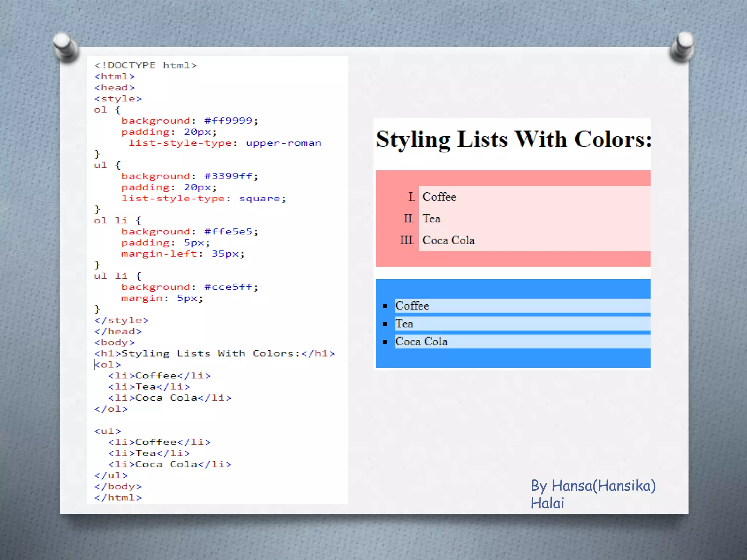
Task: Click the square bullet beside blue Coffee
Action: tap(384, 306)
